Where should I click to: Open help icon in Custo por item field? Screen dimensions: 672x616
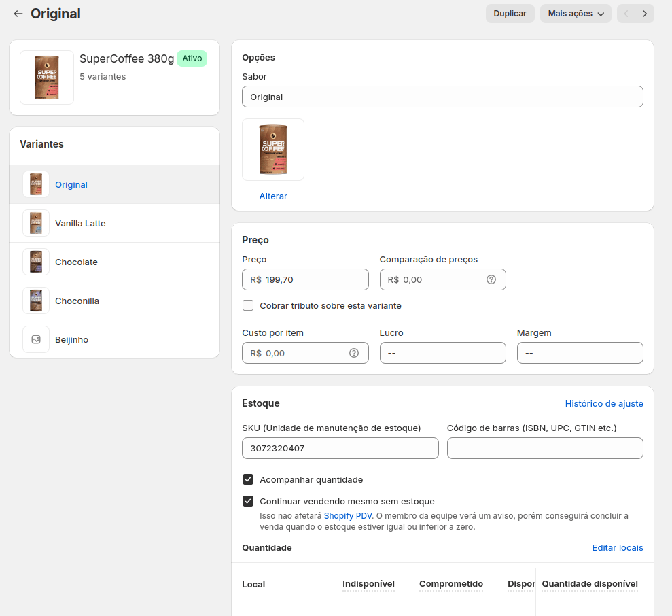click(x=354, y=353)
